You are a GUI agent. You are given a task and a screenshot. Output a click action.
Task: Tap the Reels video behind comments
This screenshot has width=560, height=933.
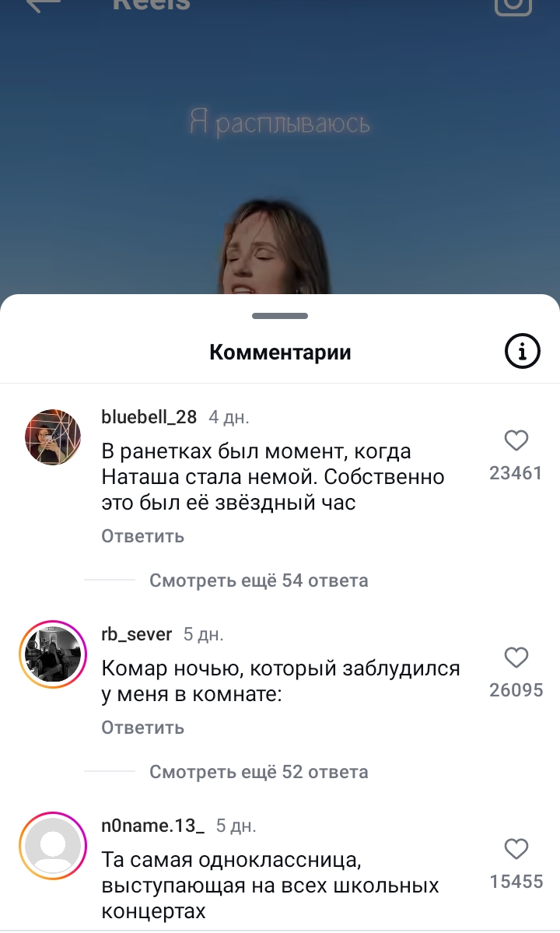[280, 160]
